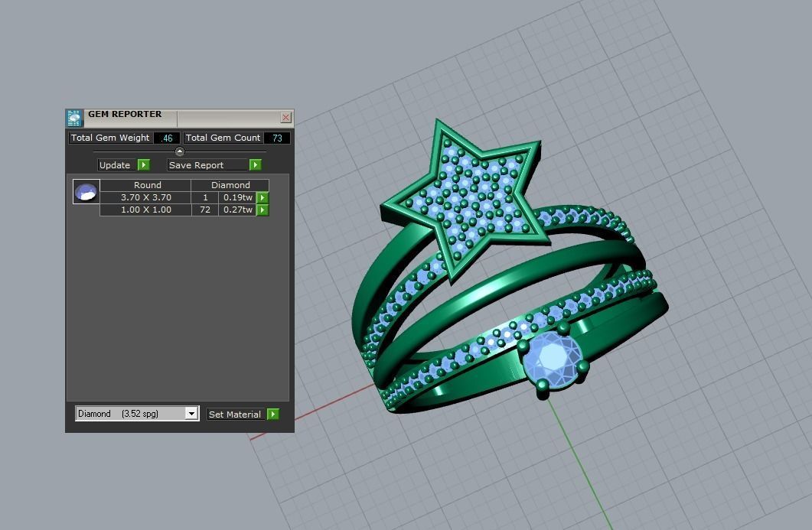Viewport: 812px width, 530px height.
Task: Click the Gem Reporter panel logo icon
Action: [74, 118]
